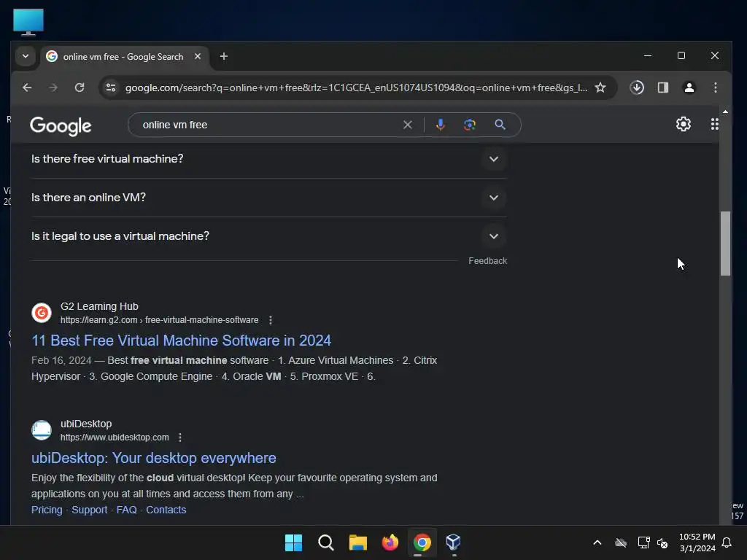Click in the Google search input field

point(267,125)
